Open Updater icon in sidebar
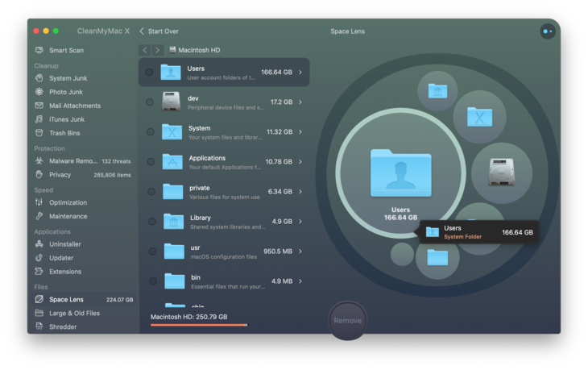Image resolution: width=588 pixels, height=370 pixels. coord(39,258)
